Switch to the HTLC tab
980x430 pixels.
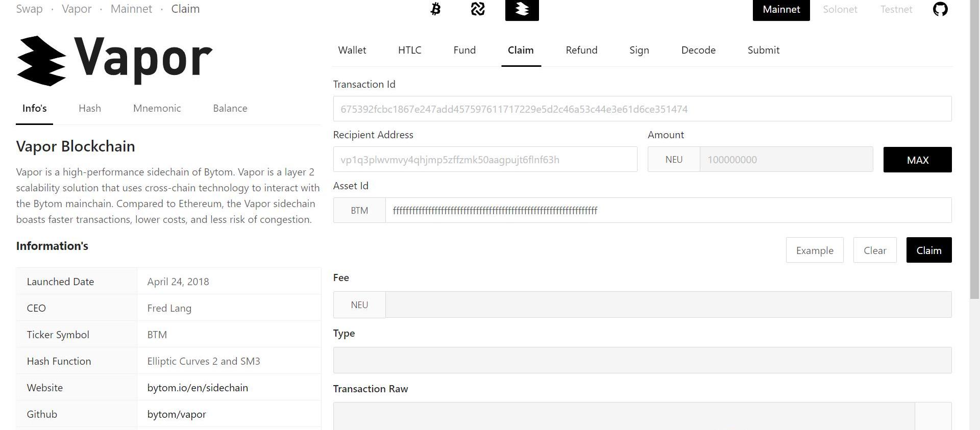point(409,50)
